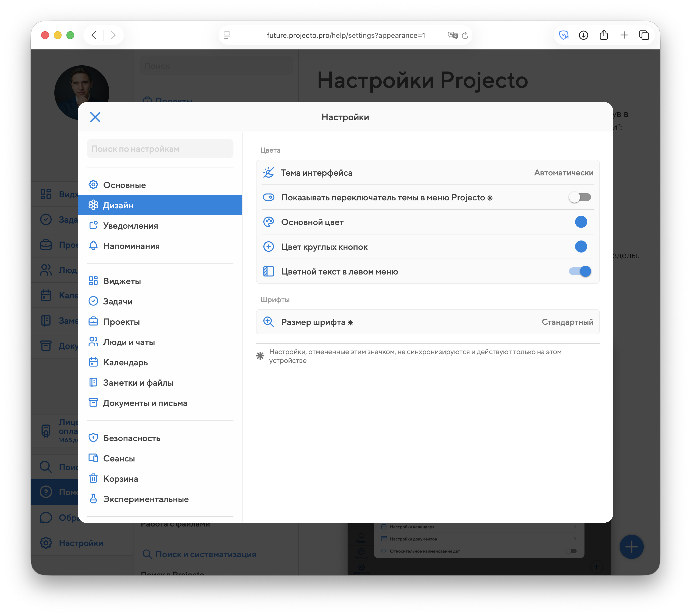
Task: Click the blue round plus button
Action: (x=631, y=547)
